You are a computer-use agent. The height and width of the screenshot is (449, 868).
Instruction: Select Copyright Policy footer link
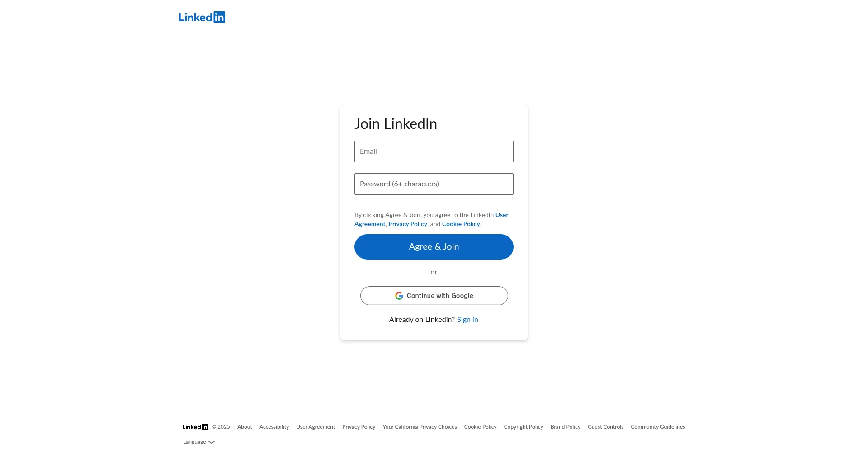[x=524, y=427]
